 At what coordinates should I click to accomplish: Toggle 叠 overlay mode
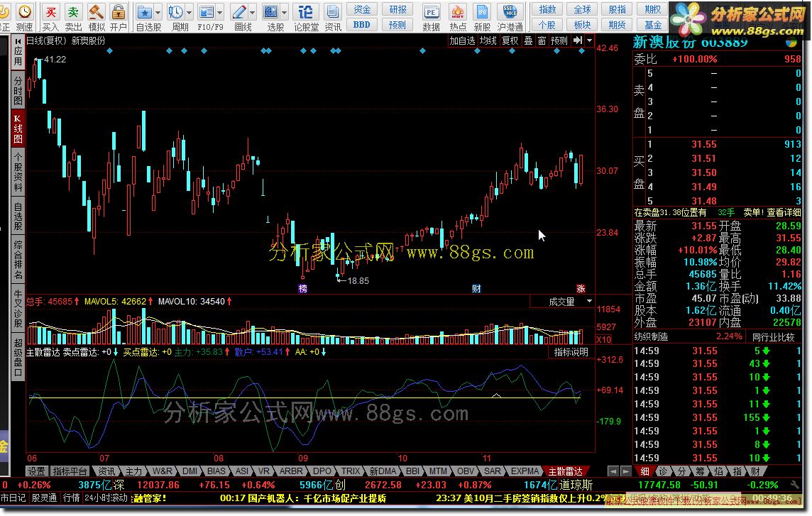click(x=528, y=40)
